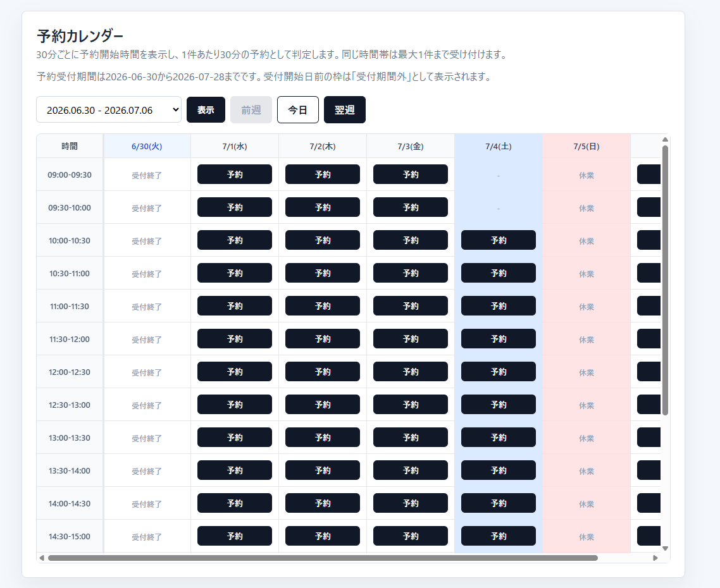720x588 pixels.
Task: Click the scroll right arrow under calendar
Action: (655, 558)
